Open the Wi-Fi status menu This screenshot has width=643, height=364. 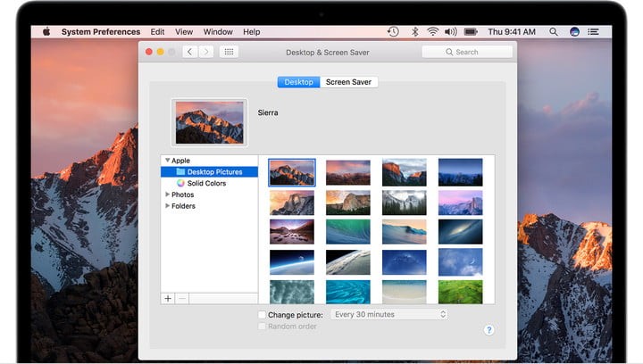click(432, 31)
